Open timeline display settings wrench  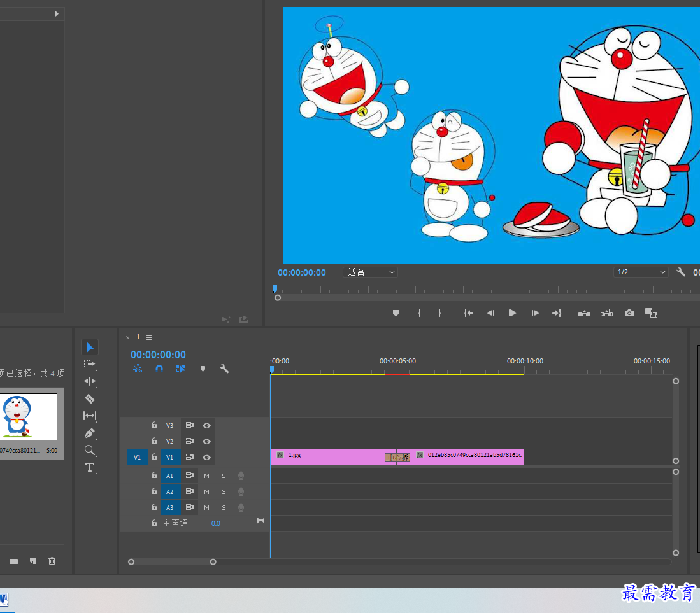pos(224,369)
